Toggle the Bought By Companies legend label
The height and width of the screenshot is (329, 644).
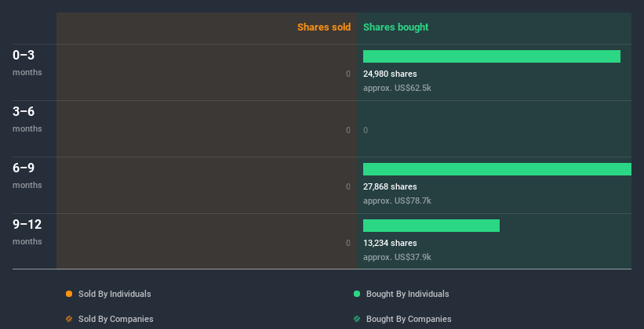click(409, 319)
